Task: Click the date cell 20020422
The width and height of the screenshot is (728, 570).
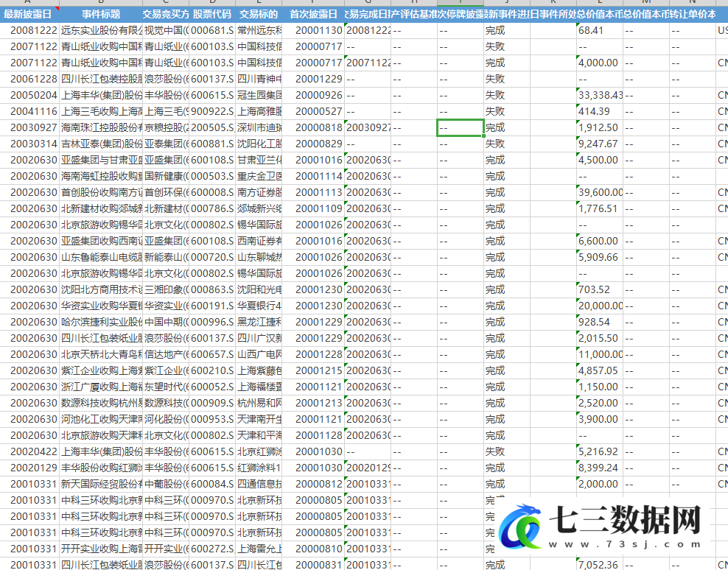Action: [x=29, y=451]
